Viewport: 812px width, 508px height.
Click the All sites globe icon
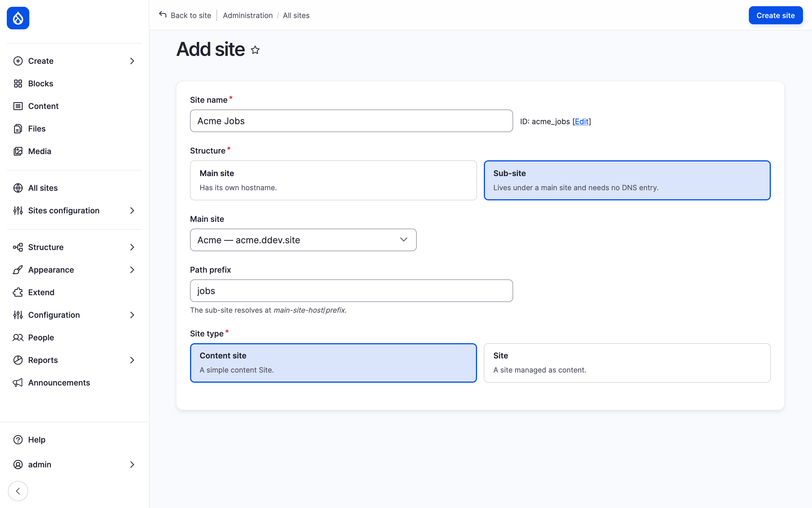pyautogui.click(x=18, y=188)
